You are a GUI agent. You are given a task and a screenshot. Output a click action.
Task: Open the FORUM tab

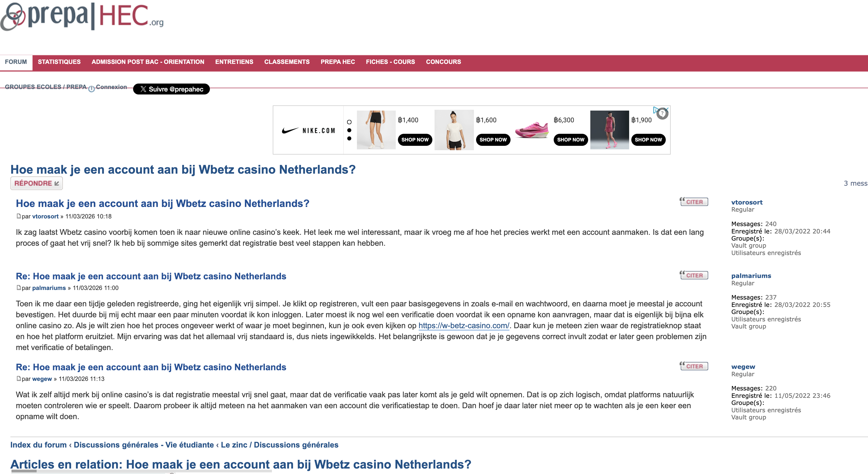click(16, 62)
